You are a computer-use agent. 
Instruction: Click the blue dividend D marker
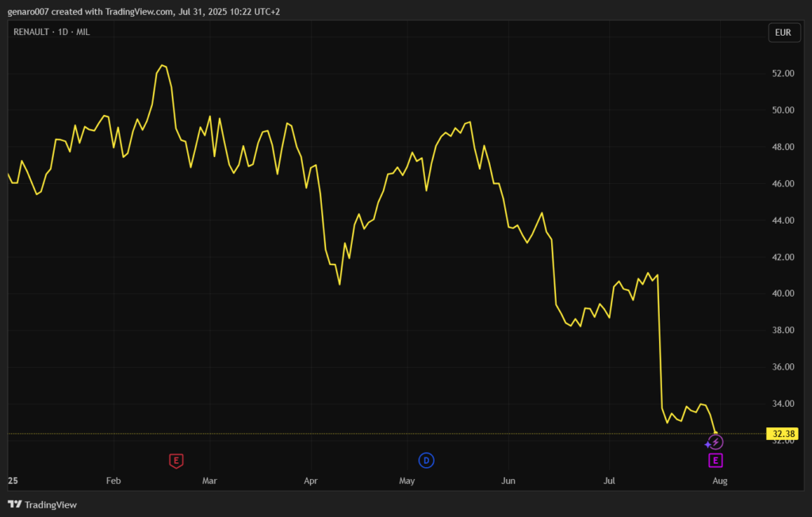tap(427, 460)
